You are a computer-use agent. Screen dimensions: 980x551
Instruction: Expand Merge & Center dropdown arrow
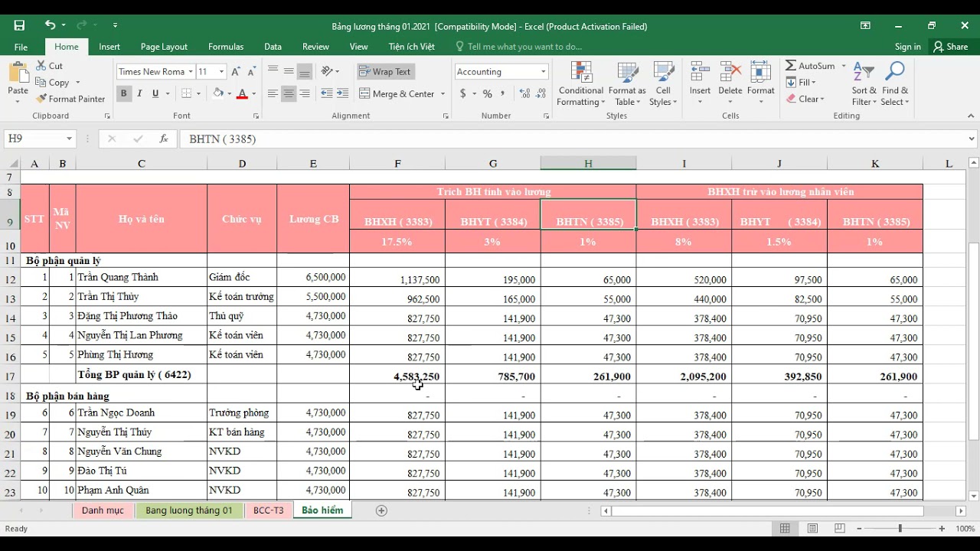(443, 94)
